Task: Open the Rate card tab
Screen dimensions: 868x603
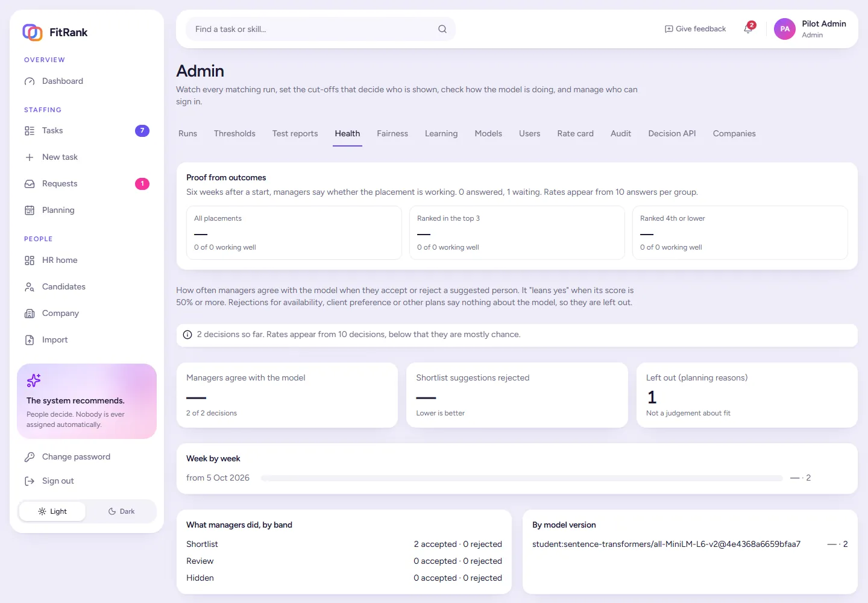Action: point(575,134)
